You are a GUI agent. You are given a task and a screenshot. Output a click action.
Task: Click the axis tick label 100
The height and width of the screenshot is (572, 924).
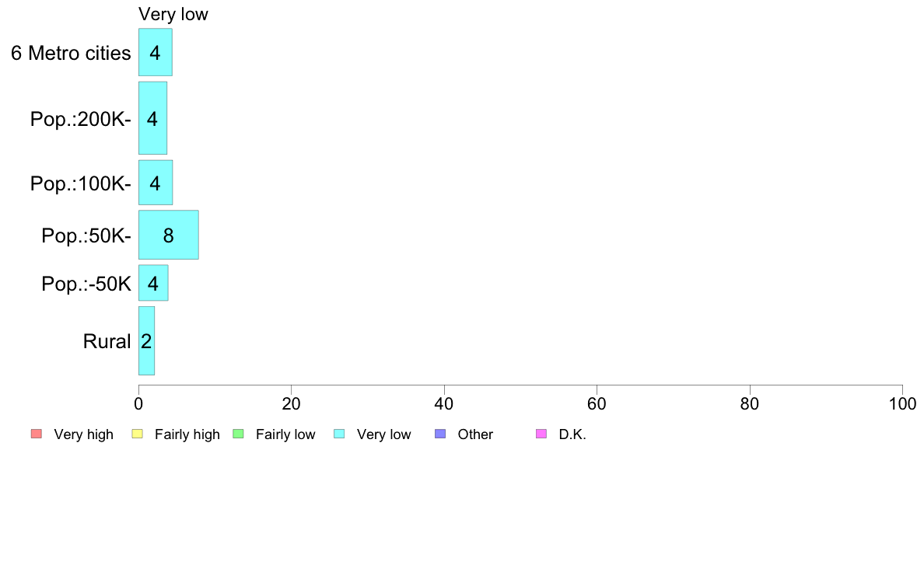pos(902,403)
